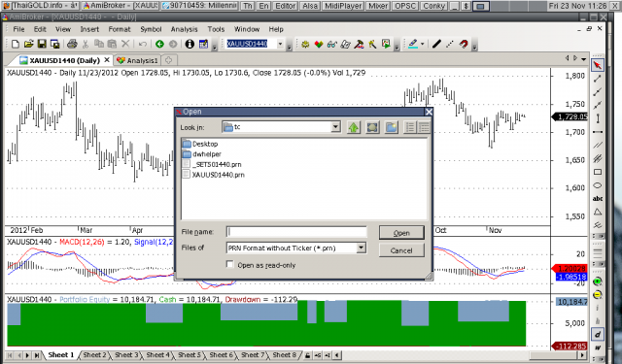The image size is (622, 364).
Task: Click the Save floppy disk toolbar icon
Action: [x=42, y=44]
